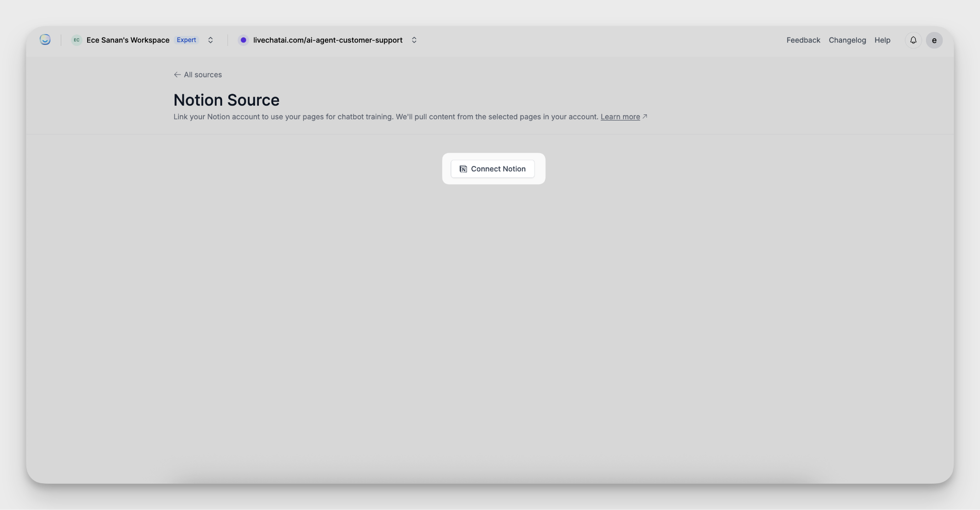Screen dimensions: 980x510
Task: Click the EC workspace avatar
Action: click(x=76, y=40)
